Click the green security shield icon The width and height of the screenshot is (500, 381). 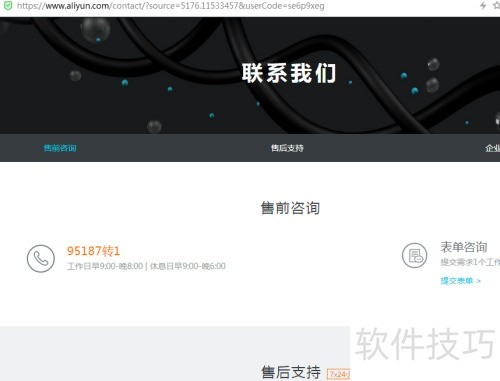[8, 5]
